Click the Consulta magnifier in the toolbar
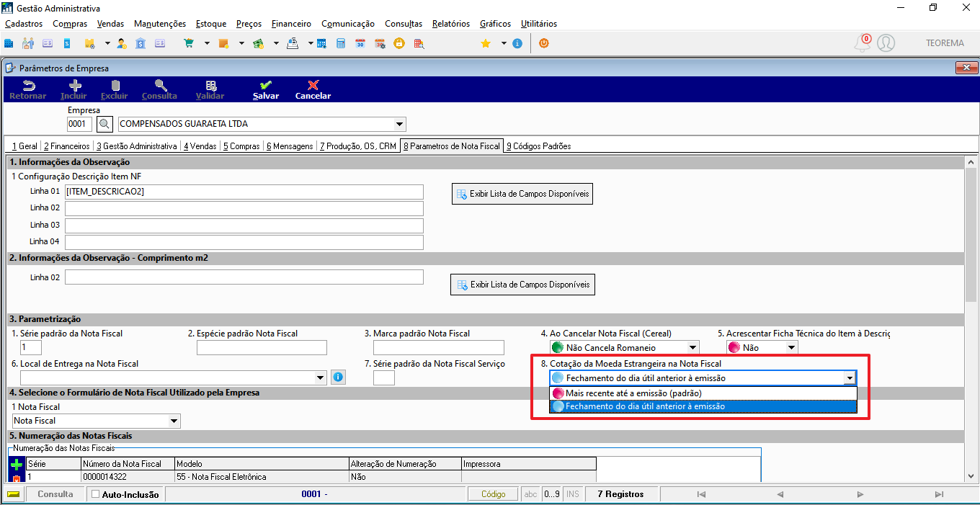 pyautogui.click(x=160, y=90)
